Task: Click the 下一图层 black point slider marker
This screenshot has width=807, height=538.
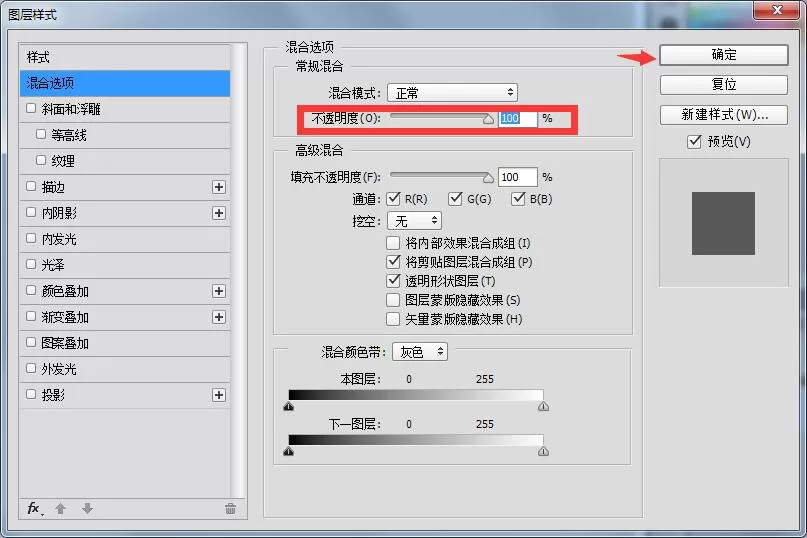Action: point(289,452)
